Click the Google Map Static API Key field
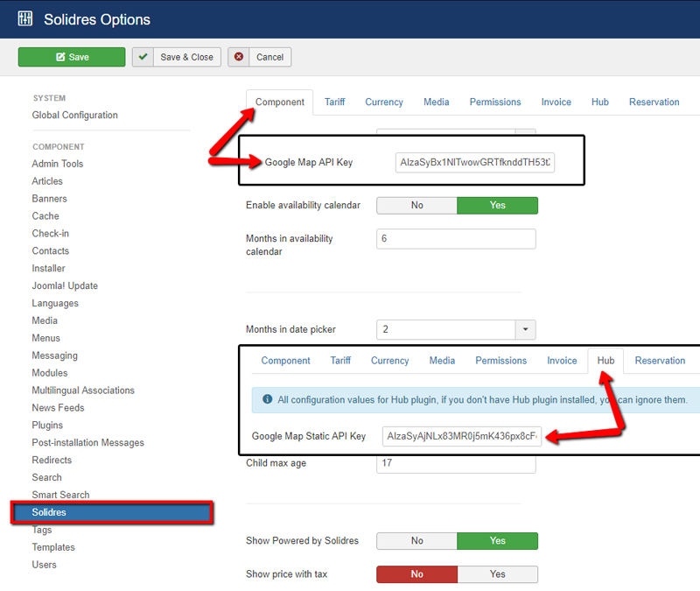Image resolution: width=700 pixels, height=591 pixels. 462,436
